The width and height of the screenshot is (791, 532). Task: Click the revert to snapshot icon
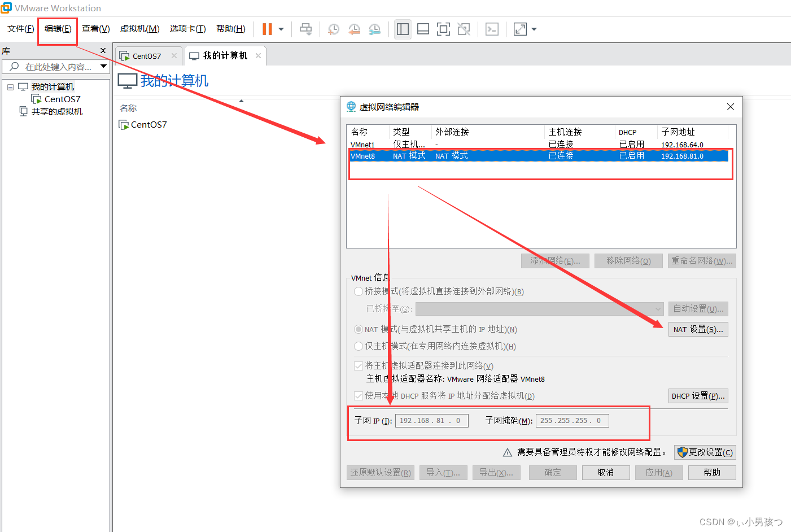(354, 29)
